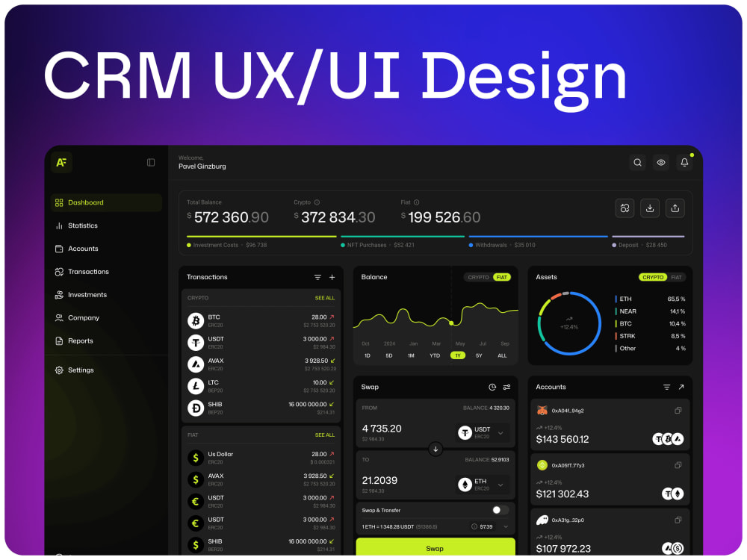
Task: Switch Balance chart to CRYPTO
Action: [x=478, y=277]
